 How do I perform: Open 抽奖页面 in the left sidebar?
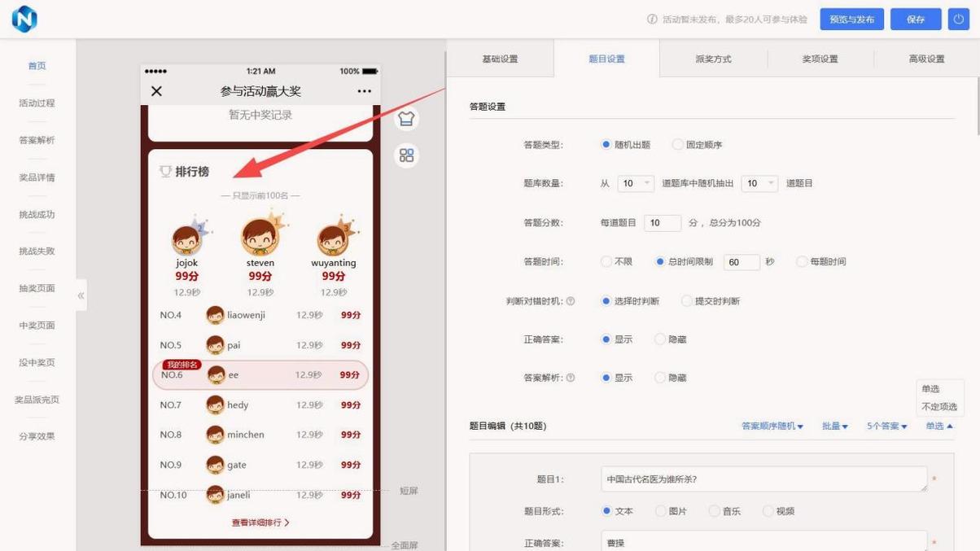[x=37, y=288]
